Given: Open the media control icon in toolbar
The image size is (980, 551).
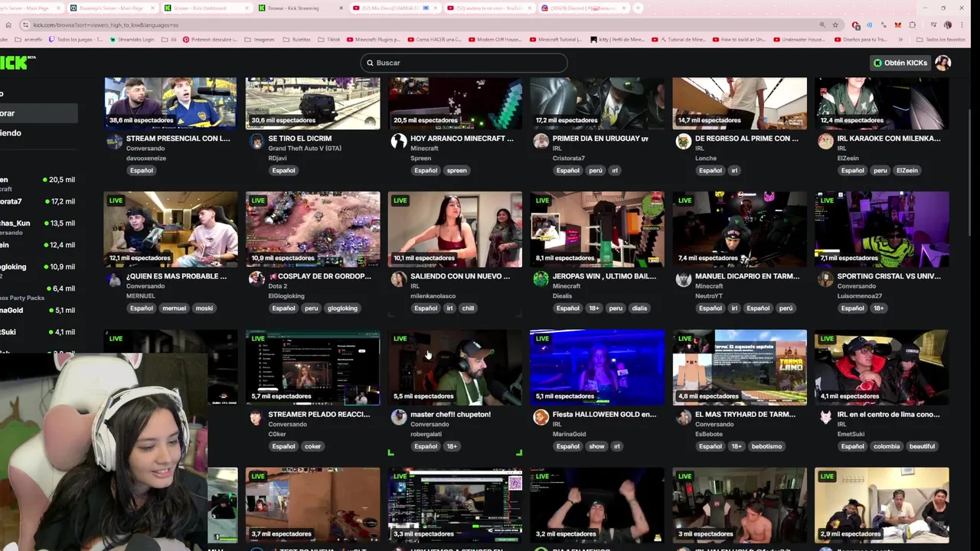Looking at the screenshot, I should point(933,24).
